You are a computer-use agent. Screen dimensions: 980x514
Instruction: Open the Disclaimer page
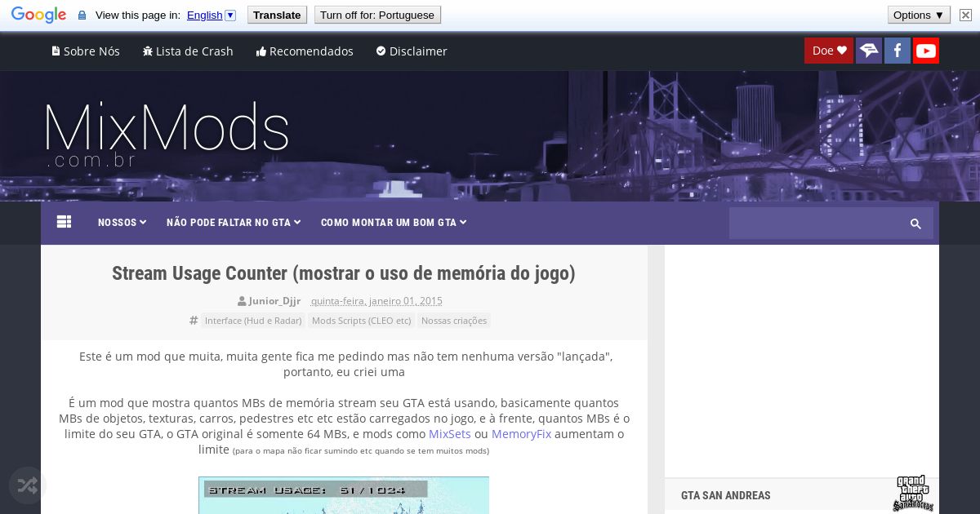(x=412, y=51)
